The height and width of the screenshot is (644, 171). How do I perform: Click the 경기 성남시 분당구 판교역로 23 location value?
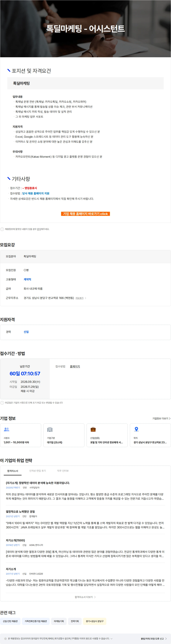tap(150, 442)
